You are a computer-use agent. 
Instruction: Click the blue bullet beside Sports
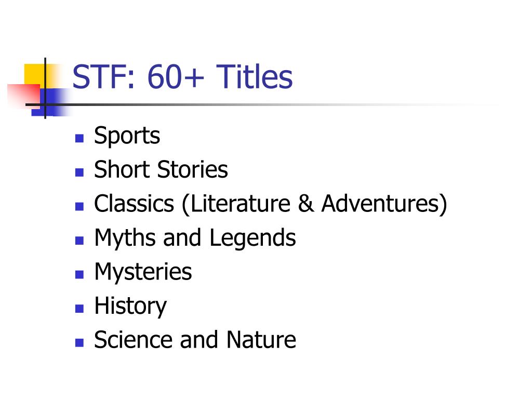click(x=79, y=138)
